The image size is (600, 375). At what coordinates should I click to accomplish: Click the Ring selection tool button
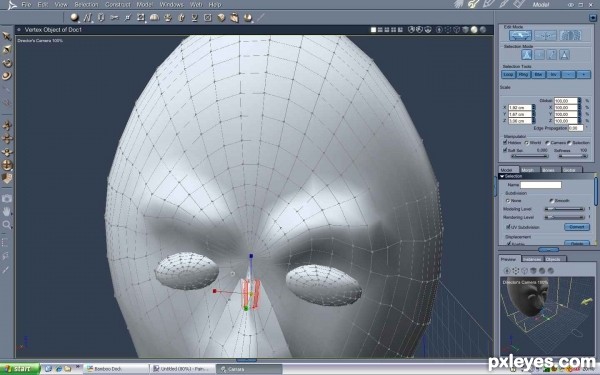(523, 75)
